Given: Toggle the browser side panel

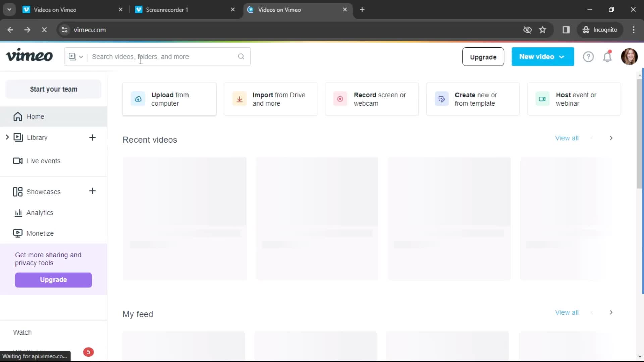Looking at the screenshot, I should tap(566, 30).
